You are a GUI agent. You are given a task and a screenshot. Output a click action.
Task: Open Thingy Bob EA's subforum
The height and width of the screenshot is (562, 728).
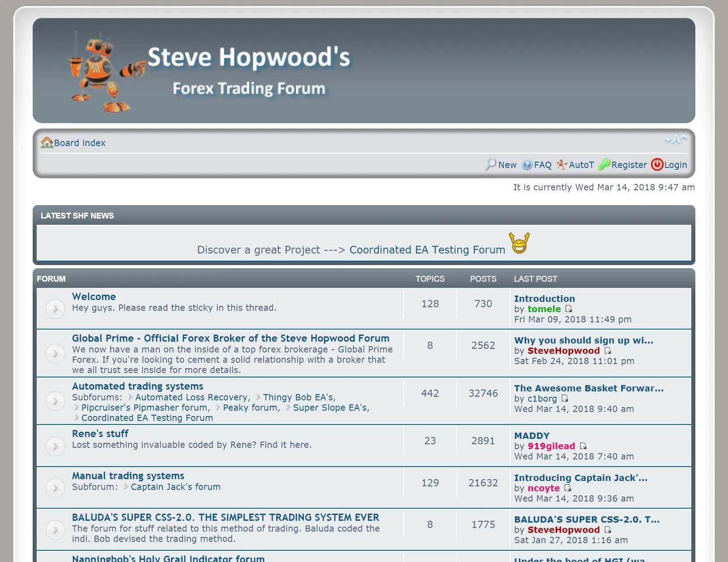[x=298, y=397]
